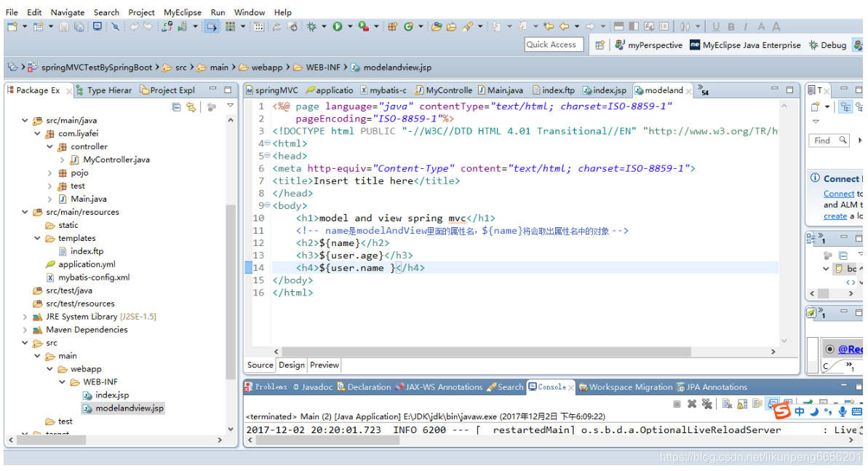Click Quick Access search field
Image resolution: width=868 pixels, height=471 pixels.
tap(554, 45)
